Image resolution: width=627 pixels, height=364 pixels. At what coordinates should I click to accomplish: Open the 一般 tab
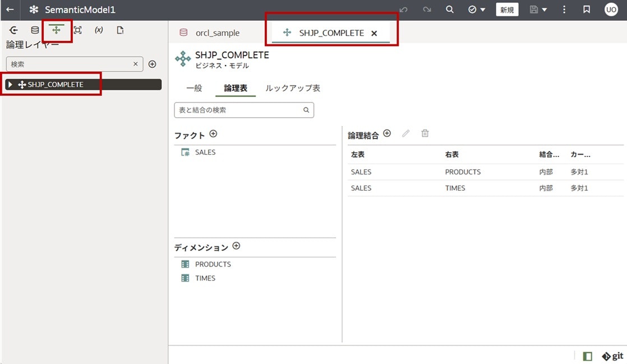tap(195, 88)
